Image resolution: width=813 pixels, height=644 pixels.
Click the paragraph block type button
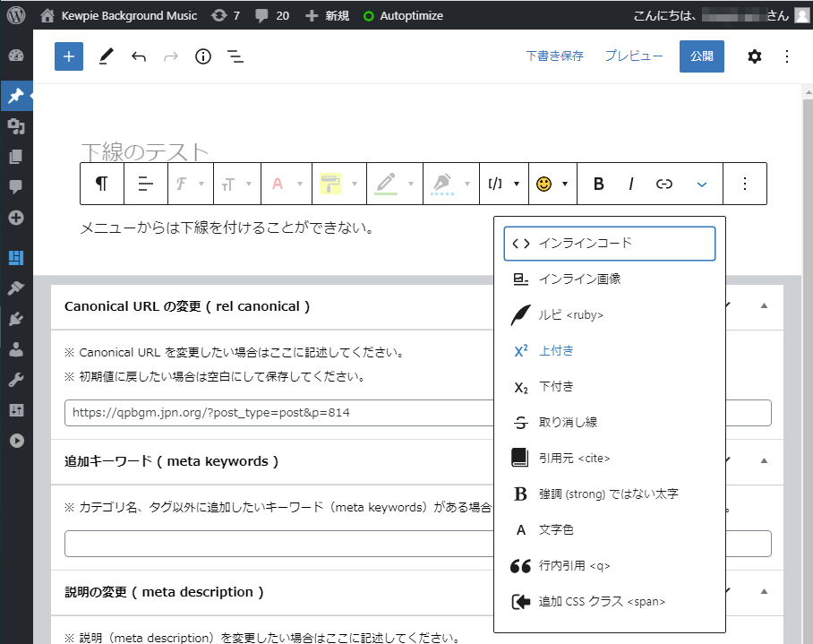click(102, 184)
